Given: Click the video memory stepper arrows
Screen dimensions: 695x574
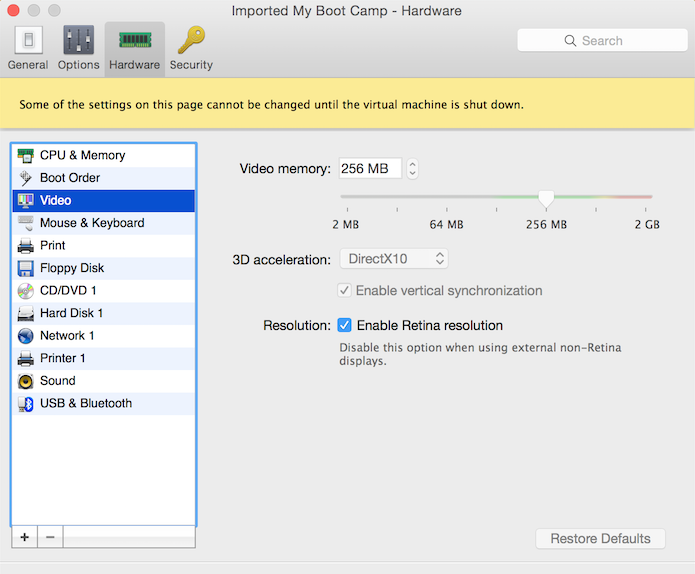Looking at the screenshot, I should 412,168.
